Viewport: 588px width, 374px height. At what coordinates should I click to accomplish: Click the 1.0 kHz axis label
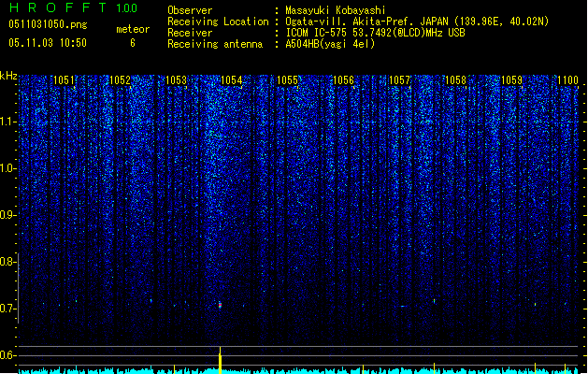point(8,168)
